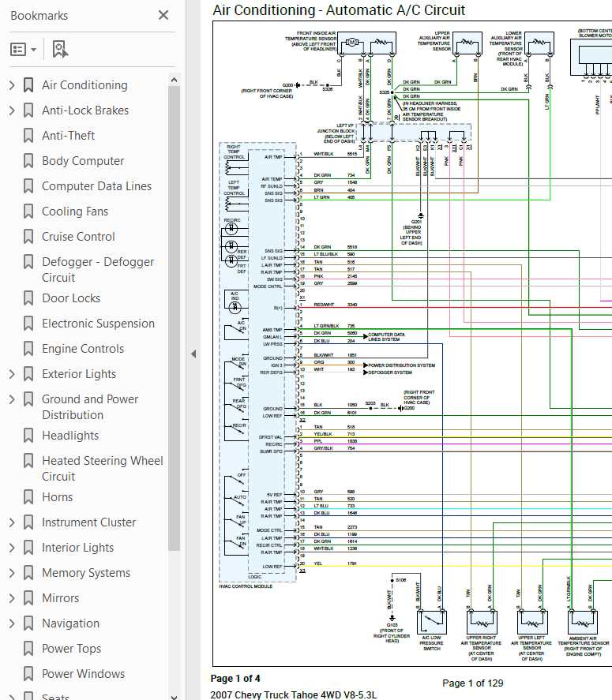Image resolution: width=612 pixels, height=700 pixels.
Task: Click the 'Page 1 of 129' text
Action: click(473, 683)
